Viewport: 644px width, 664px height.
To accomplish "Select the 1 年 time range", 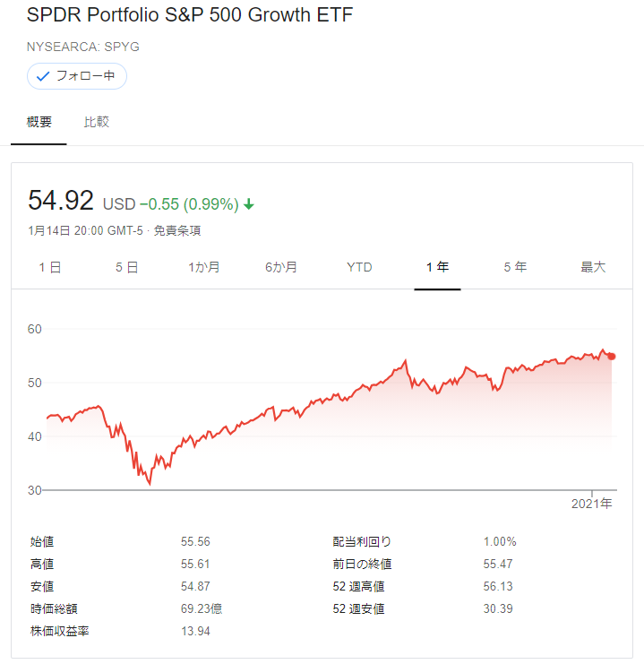I will point(437,267).
